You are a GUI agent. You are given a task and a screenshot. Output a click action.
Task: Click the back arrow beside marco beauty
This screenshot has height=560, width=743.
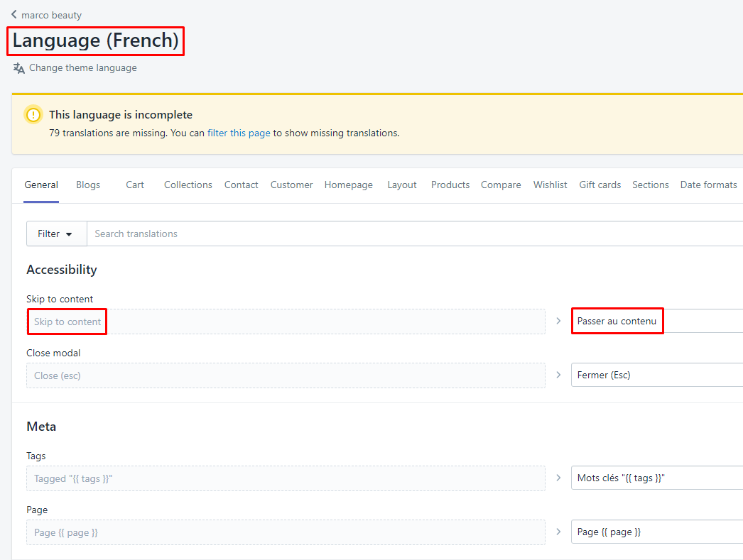[x=13, y=14]
